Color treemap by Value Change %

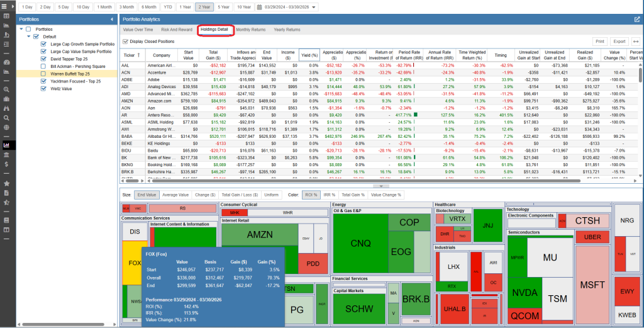pyautogui.click(x=386, y=195)
